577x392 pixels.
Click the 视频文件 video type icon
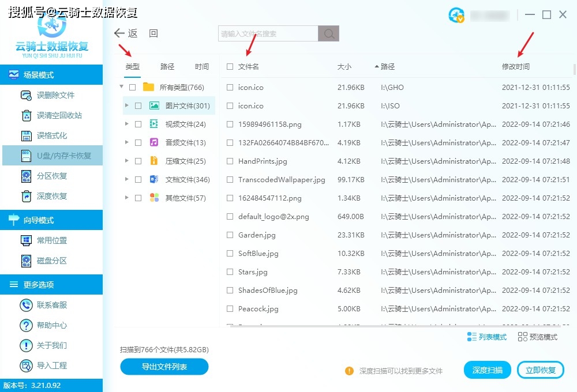(154, 124)
